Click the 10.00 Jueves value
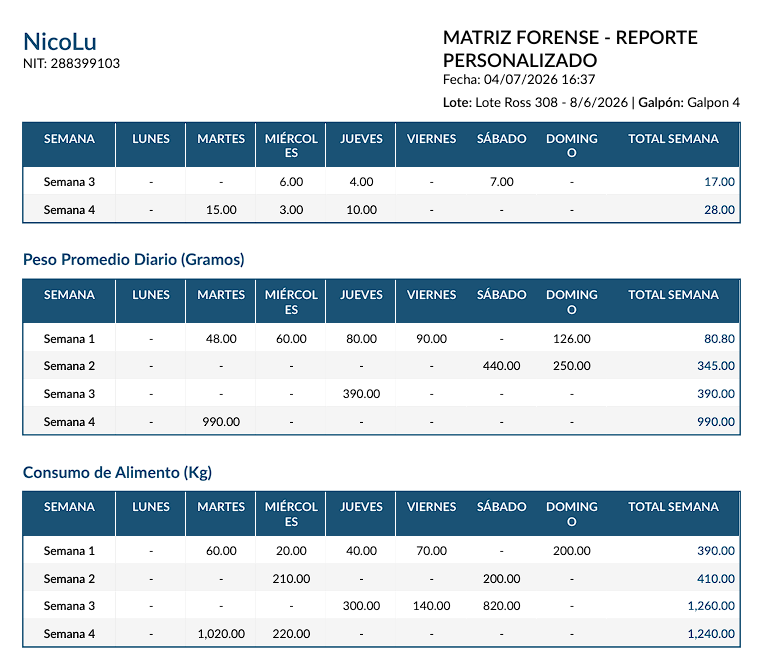This screenshot has height=657, width=757. click(x=362, y=210)
